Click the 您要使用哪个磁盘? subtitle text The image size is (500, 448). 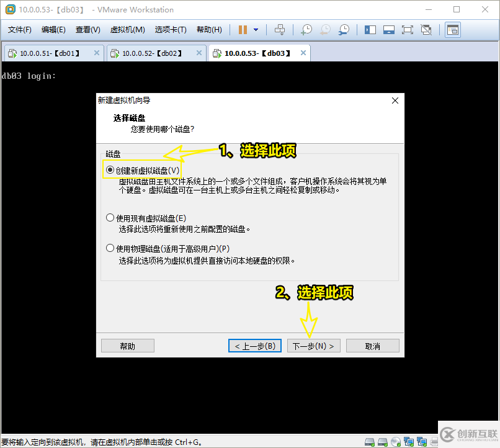163,129
